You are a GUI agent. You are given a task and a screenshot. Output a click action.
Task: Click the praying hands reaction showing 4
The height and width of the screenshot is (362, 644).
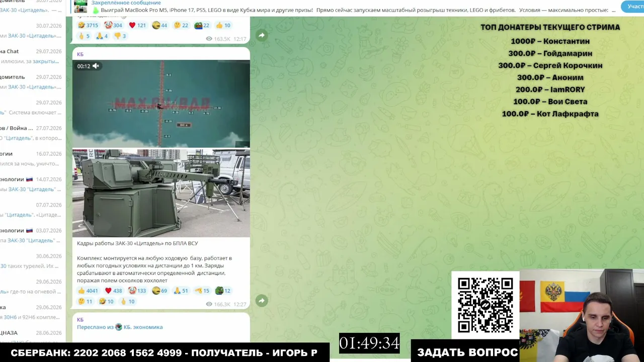point(102,36)
